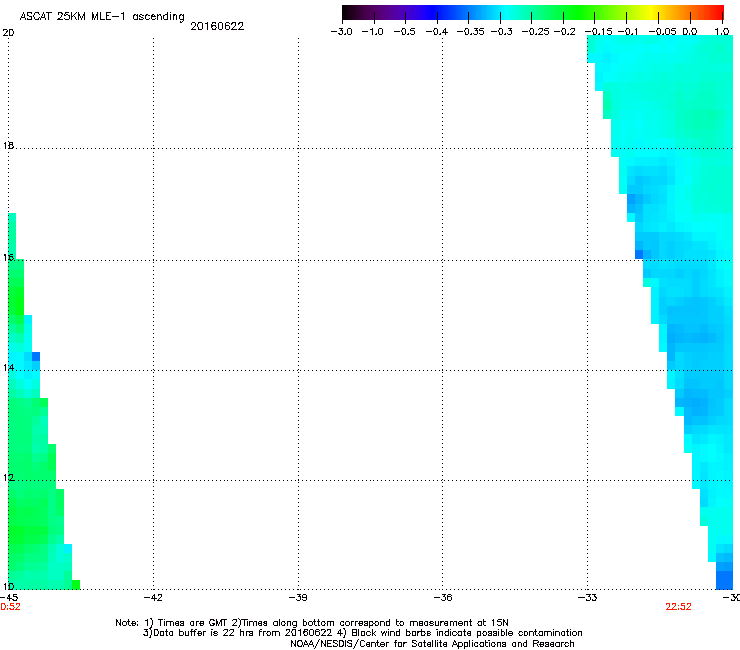This screenshot has width=740, height=650.
Task: Select the -0.1 color bar label
Action: pyautogui.click(x=628, y=32)
